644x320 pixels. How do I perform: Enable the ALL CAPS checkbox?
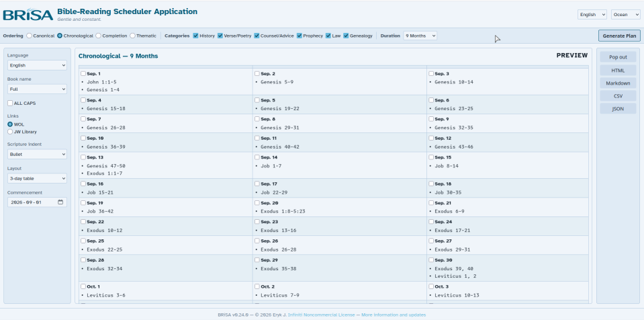[10, 104]
